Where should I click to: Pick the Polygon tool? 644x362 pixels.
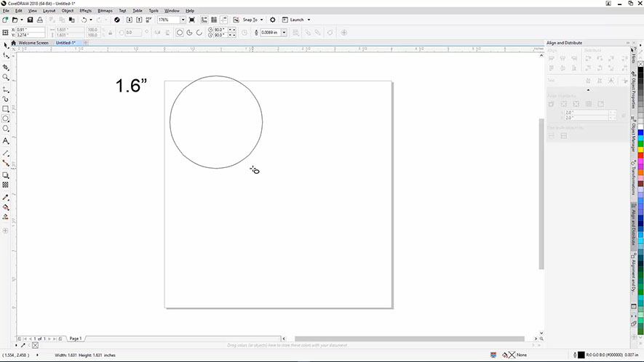pos(6,129)
